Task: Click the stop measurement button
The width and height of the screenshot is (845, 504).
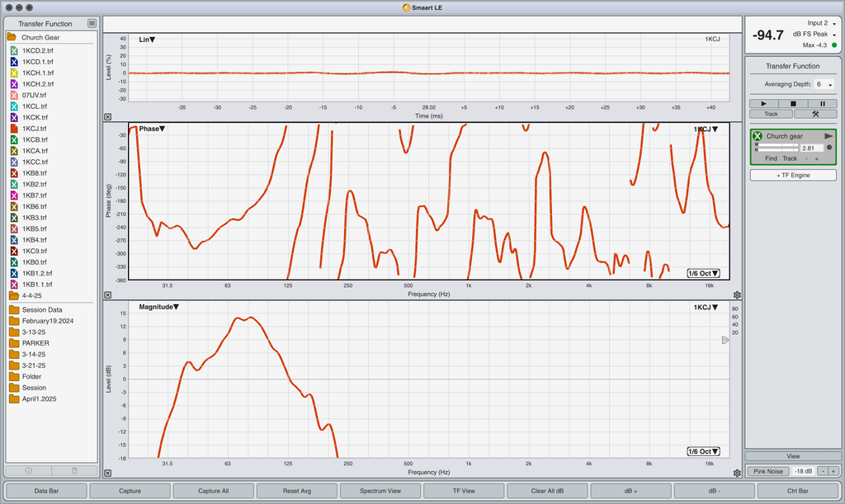Action: (793, 104)
